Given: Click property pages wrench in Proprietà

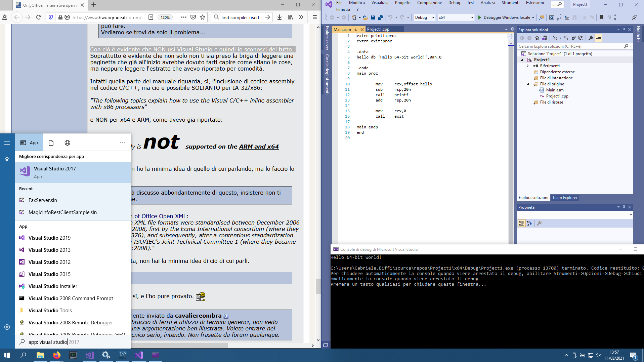Looking at the screenshot, I should 539,223.
